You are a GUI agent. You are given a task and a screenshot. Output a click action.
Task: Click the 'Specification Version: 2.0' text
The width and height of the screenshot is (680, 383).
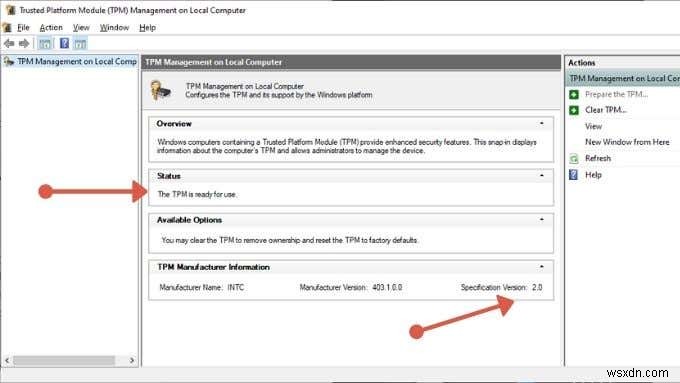[x=501, y=287]
